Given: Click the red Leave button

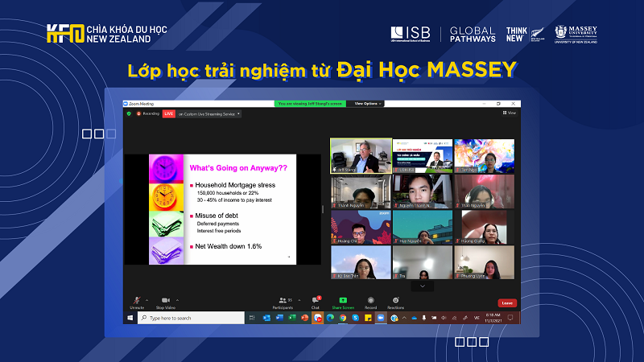Looking at the screenshot, I should point(507,303).
